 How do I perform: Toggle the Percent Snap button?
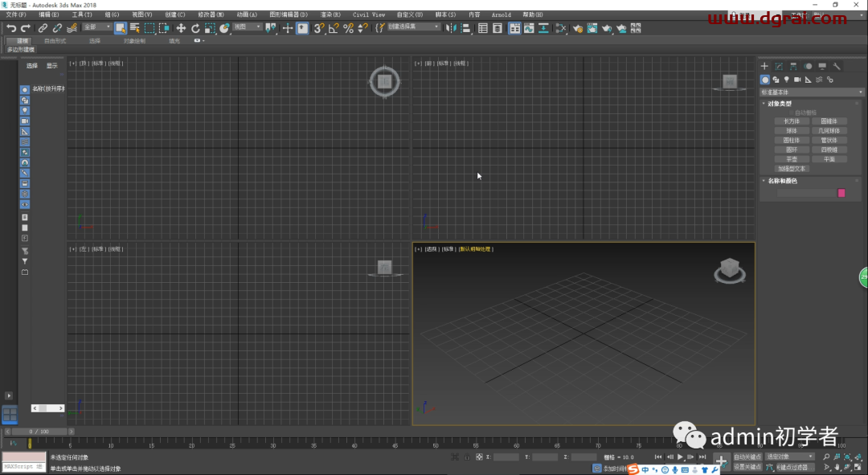348,27
